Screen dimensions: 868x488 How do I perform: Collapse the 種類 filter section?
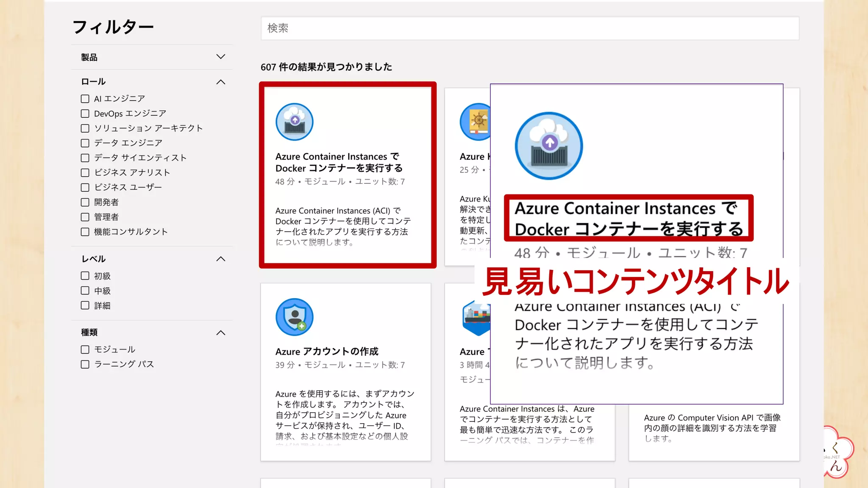point(220,333)
